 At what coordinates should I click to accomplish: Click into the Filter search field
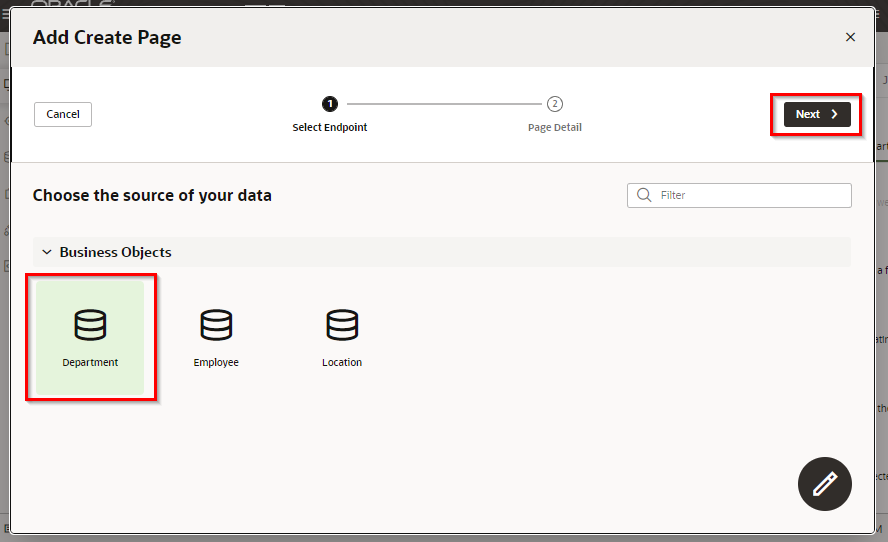(750, 195)
